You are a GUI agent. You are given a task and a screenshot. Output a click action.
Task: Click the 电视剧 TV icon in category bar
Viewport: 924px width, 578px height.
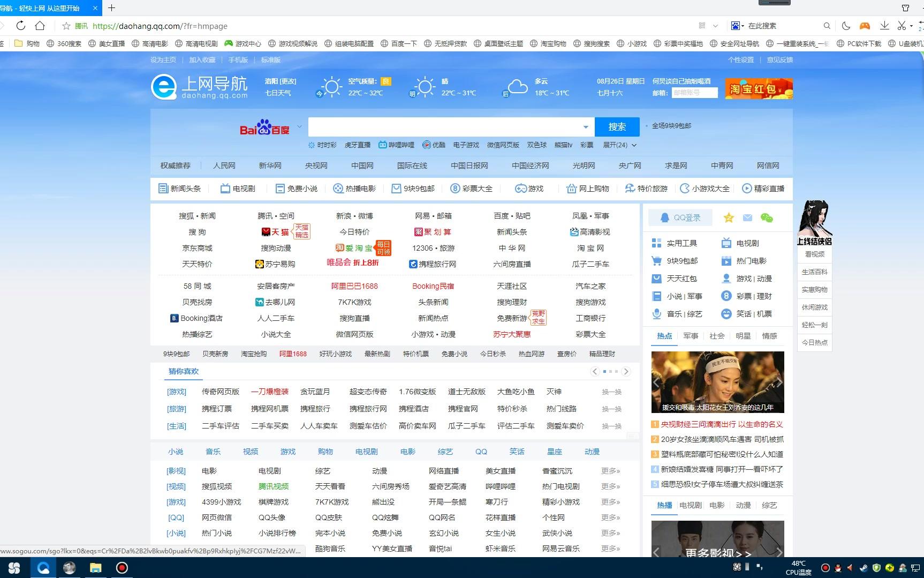tap(225, 189)
